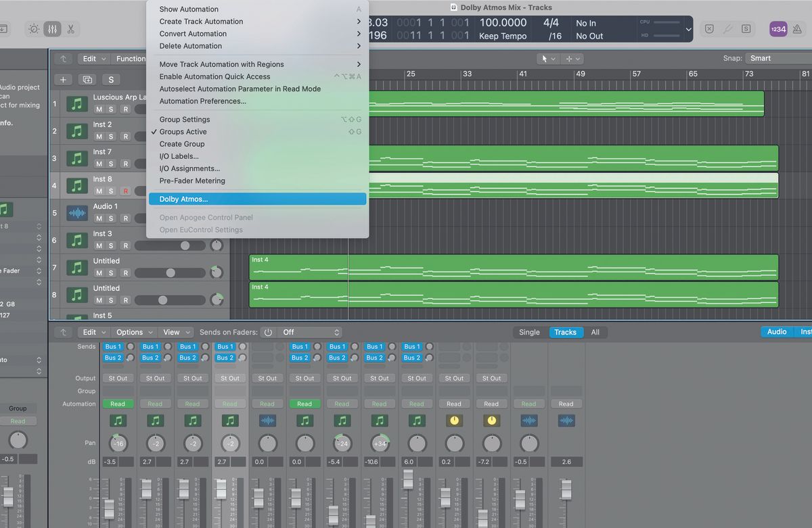Viewport: 812px width, 528px height.
Task: Click the first mixer channel instrument icon
Action: tap(118, 421)
